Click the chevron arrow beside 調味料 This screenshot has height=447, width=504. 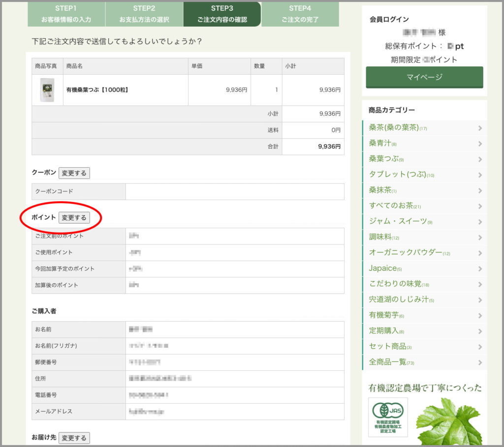[480, 238]
